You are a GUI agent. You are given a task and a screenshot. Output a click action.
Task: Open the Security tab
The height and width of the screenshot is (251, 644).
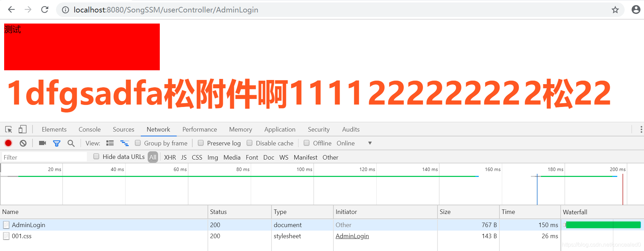(319, 129)
